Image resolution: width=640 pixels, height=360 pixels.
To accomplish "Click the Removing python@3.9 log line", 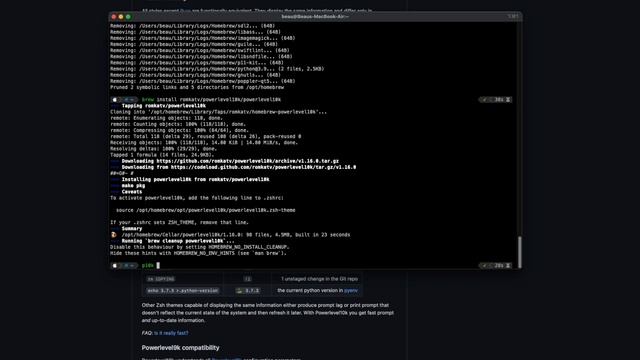I will 217,69.
